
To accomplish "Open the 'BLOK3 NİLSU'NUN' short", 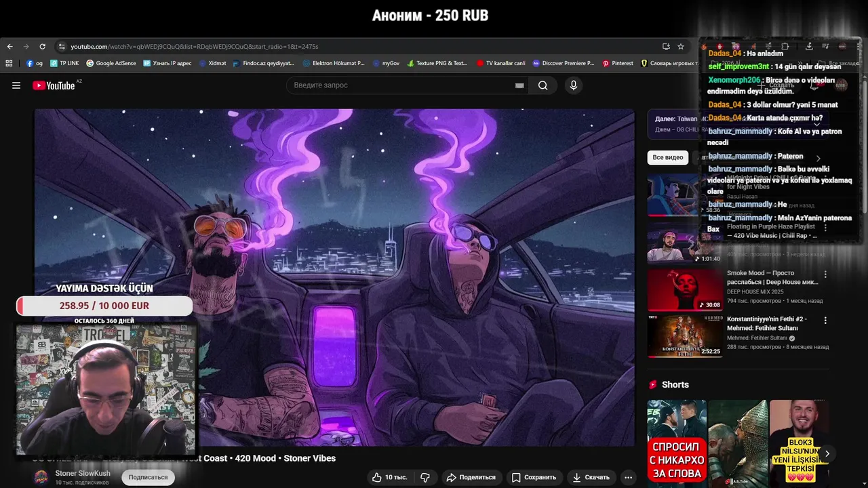I will click(x=799, y=442).
